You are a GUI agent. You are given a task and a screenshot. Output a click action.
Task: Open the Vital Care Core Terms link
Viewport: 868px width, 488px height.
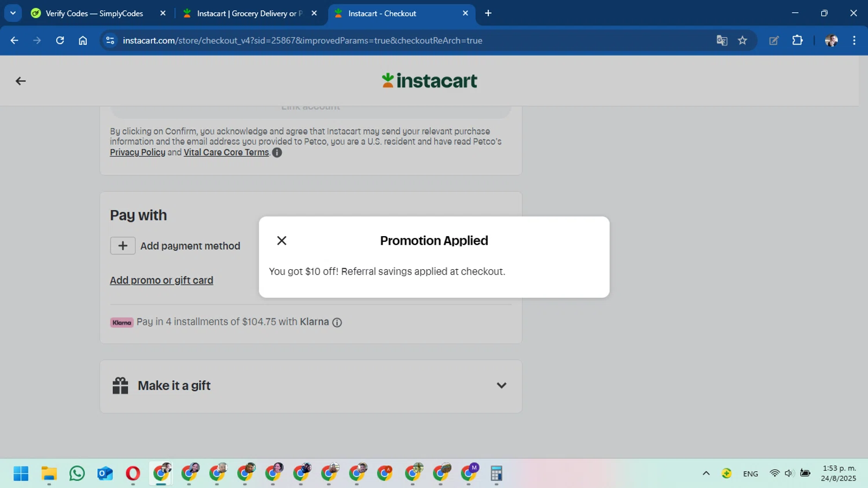(x=226, y=152)
